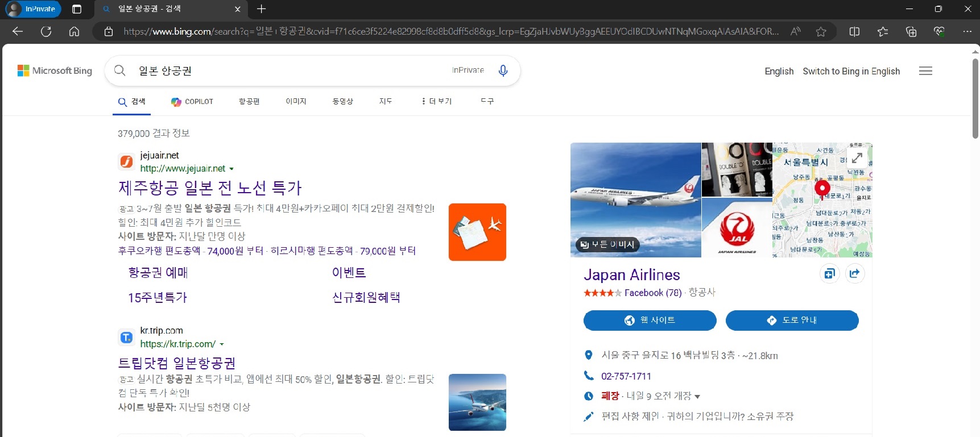The height and width of the screenshot is (437, 980).
Task: Switch to the 동영상 tab
Action: [x=342, y=101]
